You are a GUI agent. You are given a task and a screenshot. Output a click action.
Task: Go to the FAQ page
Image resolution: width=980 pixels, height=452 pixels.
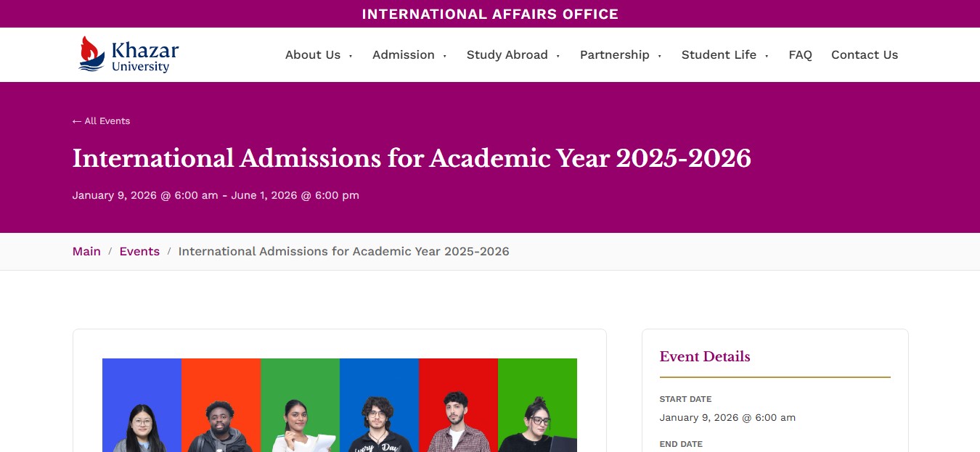(800, 54)
